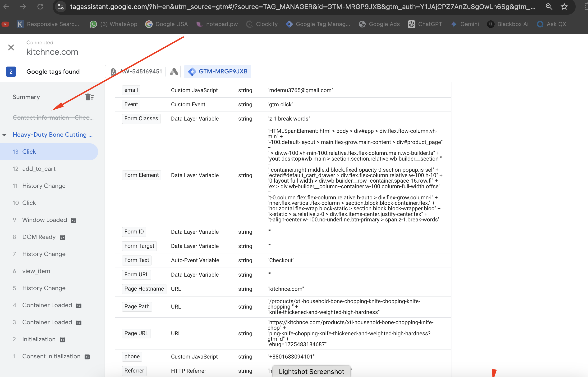Click the "gtm.click" event value
Screen dimensions: 588x377
pyautogui.click(x=280, y=104)
